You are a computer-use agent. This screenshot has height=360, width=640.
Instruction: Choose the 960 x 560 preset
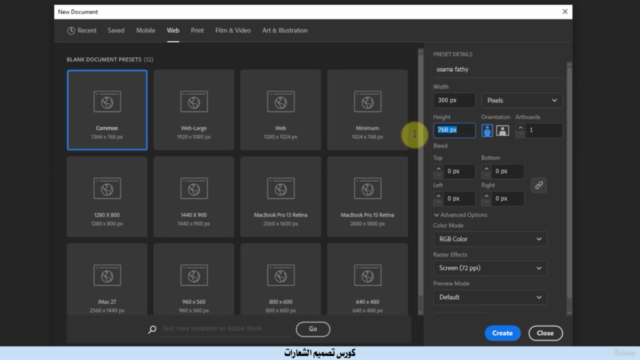pos(194,279)
